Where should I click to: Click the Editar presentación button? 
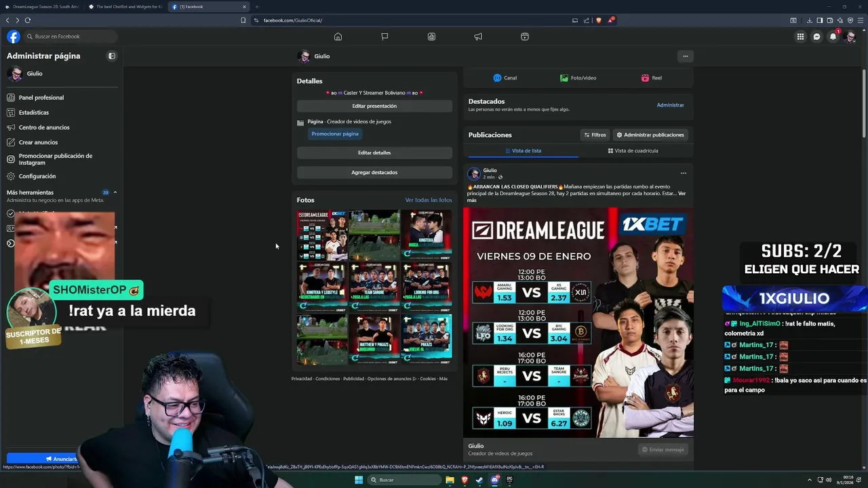point(374,106)
